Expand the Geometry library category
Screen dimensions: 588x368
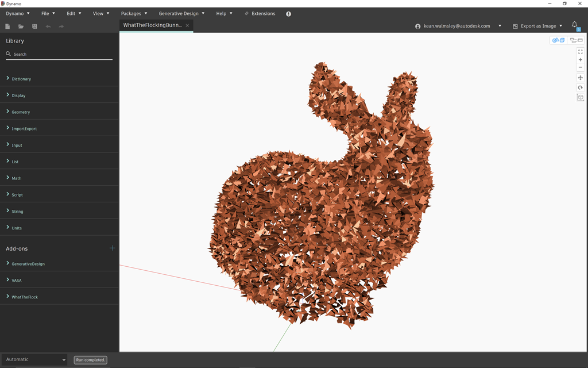coord(21,112)
